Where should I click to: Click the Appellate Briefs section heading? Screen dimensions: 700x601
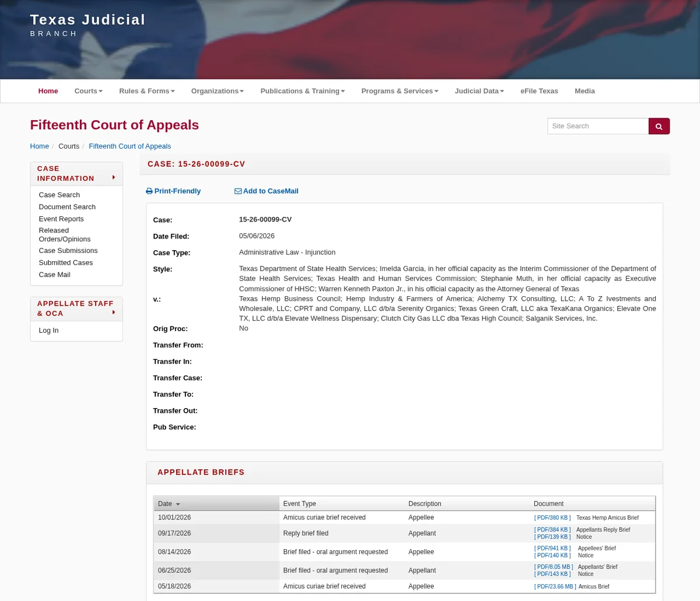pos(201,472)
